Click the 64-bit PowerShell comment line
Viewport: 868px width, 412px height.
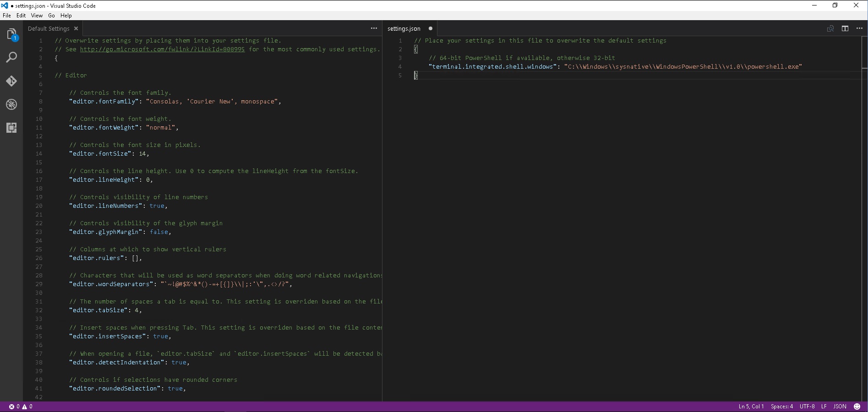[x=522, y=58]
